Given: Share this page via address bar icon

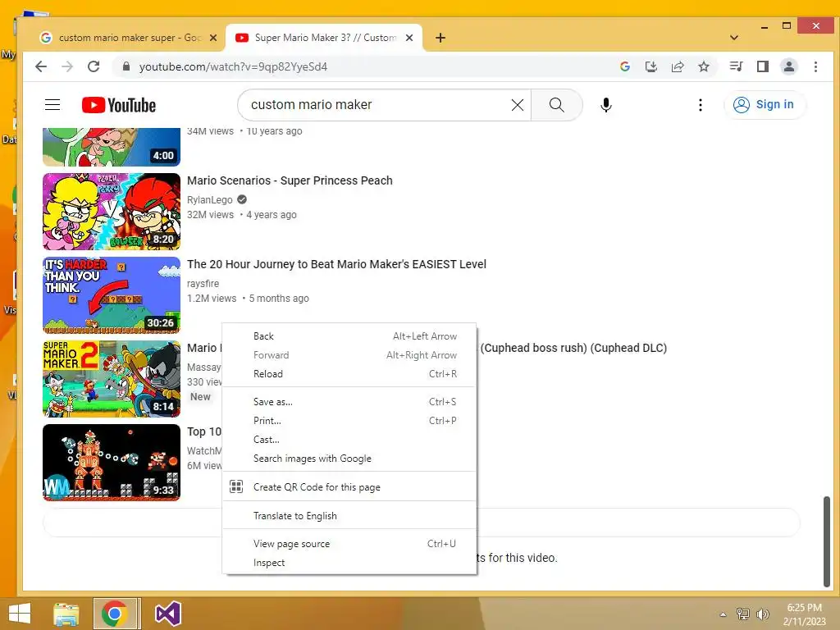Looking at the screenshot, I should (677, 66).
